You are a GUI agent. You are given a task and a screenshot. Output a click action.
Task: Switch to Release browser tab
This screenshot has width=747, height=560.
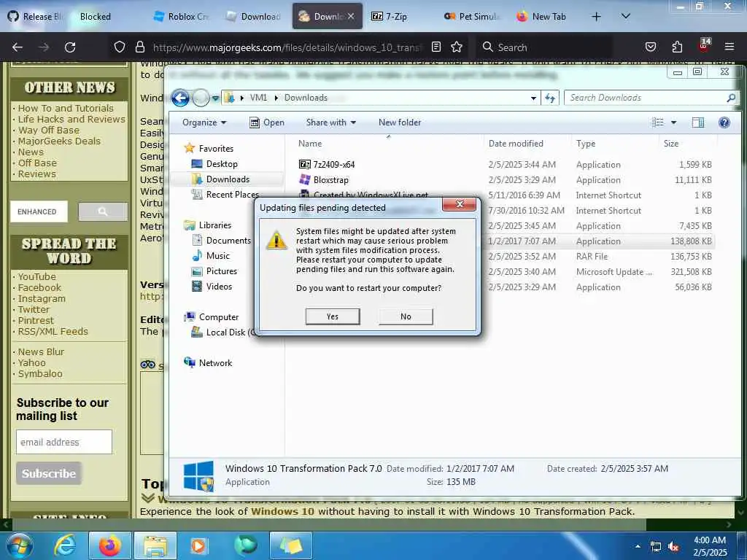click(35, 17)
